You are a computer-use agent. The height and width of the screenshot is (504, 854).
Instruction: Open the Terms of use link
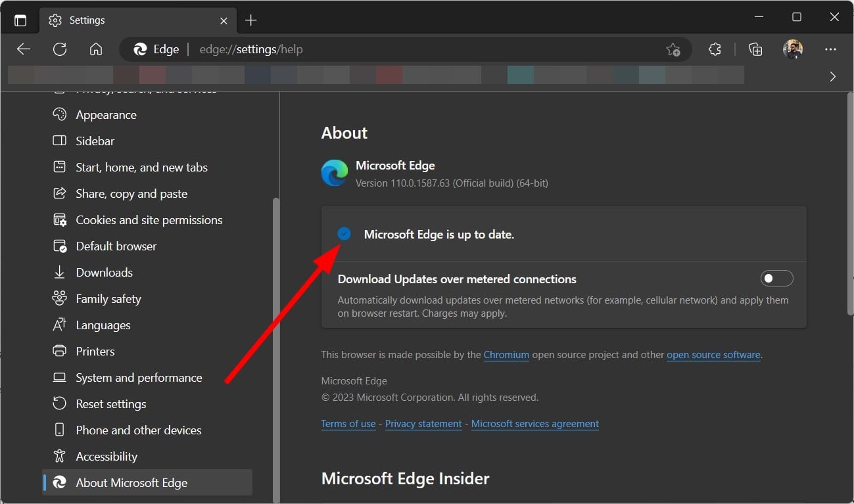click(348, 424)
